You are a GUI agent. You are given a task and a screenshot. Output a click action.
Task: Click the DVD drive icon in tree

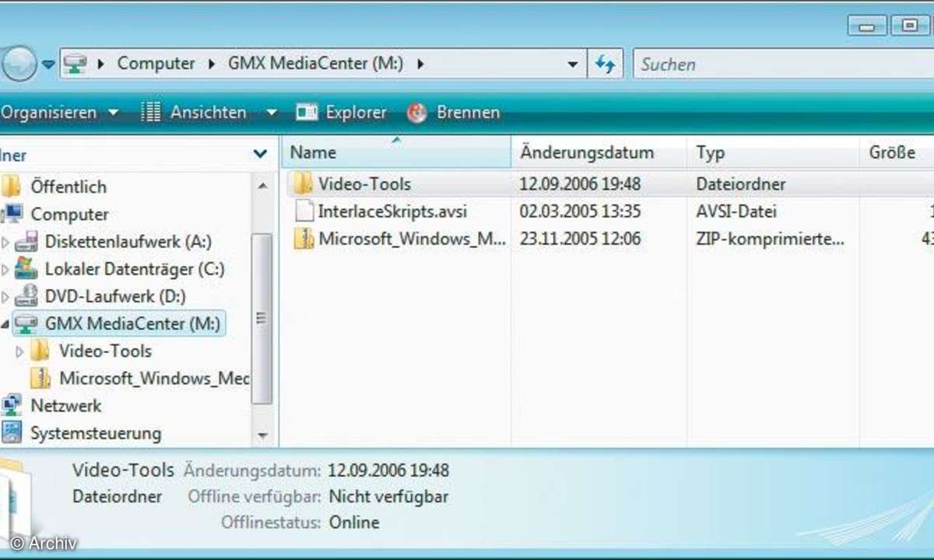click(26, 296)
